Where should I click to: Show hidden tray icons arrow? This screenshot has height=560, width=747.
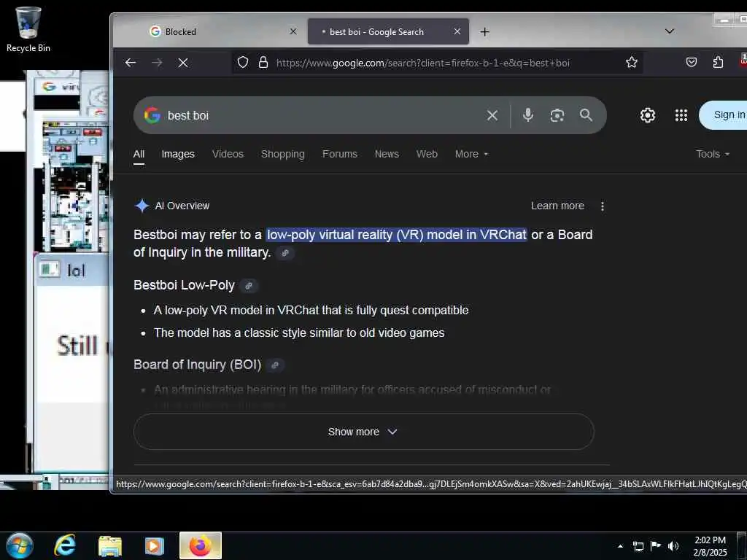[x=620, y=546]
